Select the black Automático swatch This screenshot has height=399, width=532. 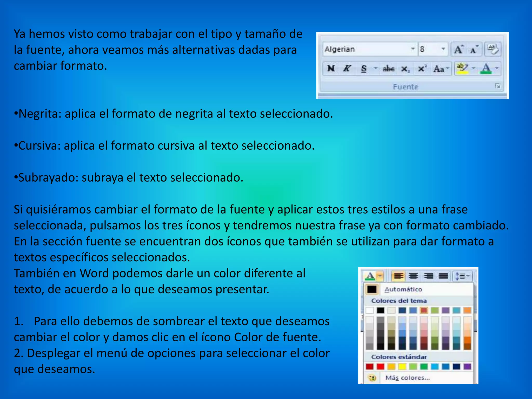point(372,289)
